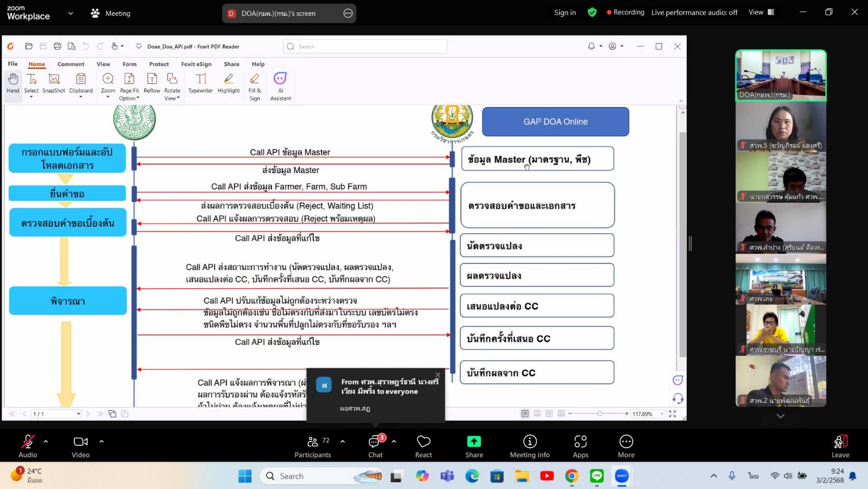Image resolution: width=868 pixels, height=489 pixels.
Task: Open Foxit notifications bell
Action: pyautogui.click(x=591, y=46)
